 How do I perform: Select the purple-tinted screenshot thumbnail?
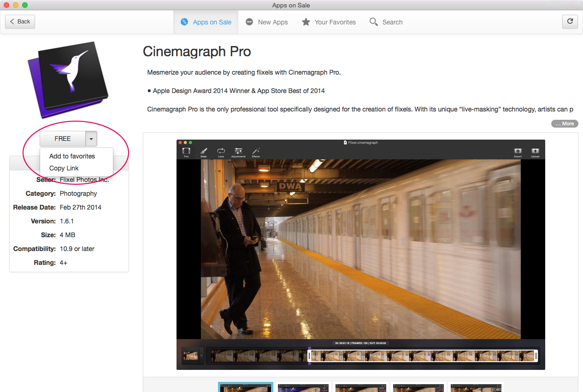point(303,387)
